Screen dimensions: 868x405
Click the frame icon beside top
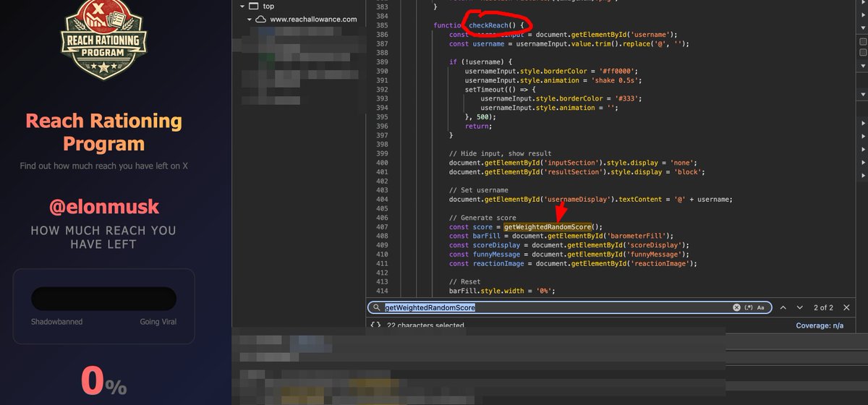tap(252, 7)
